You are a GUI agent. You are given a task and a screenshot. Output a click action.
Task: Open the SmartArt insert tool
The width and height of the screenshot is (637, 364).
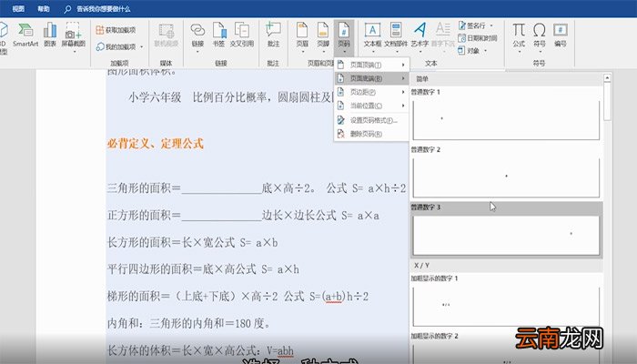point(25,35)
